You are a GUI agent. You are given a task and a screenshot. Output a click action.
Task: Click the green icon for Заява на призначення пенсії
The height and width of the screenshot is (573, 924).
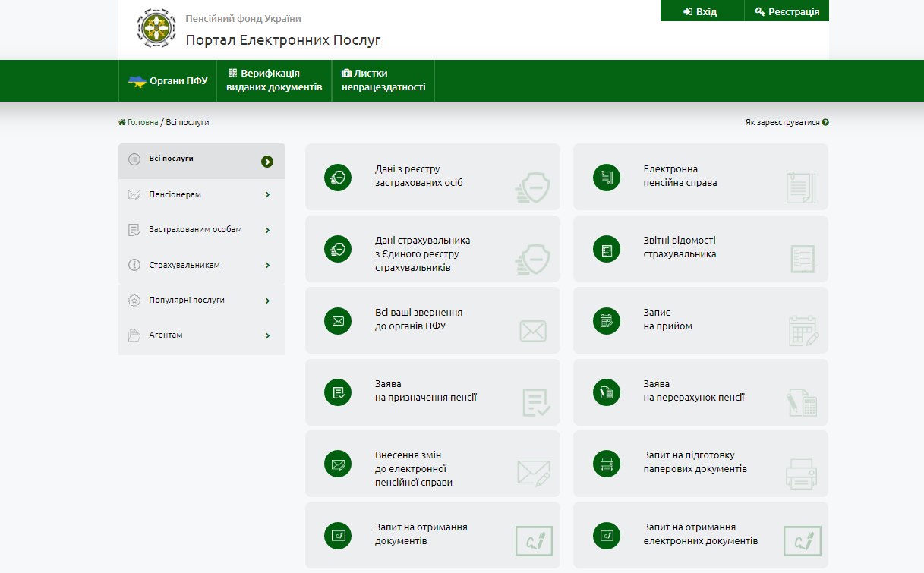pos(338,392)
